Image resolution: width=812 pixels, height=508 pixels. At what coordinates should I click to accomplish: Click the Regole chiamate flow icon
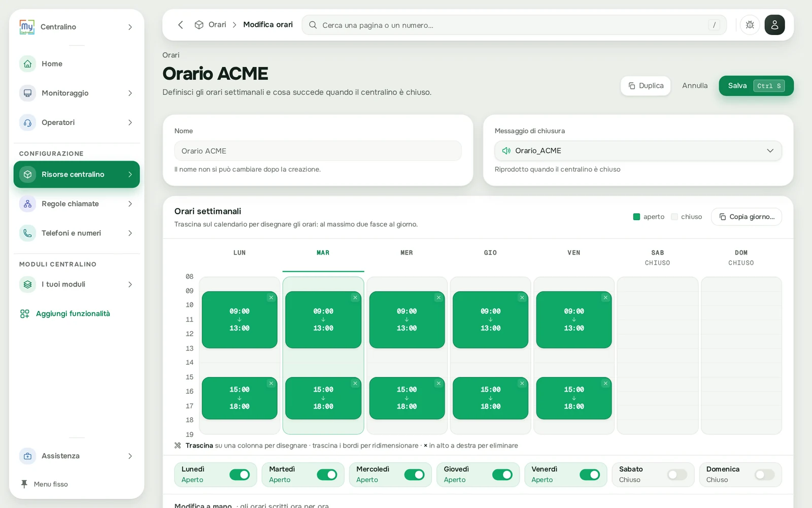[x=27, y=204]
